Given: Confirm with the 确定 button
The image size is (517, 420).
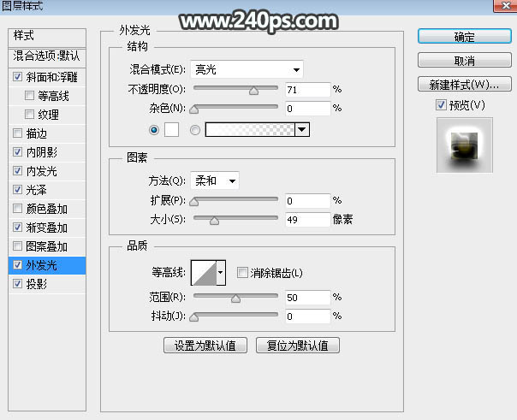Looking at the screenshot, I should click(x=465, y=36).
